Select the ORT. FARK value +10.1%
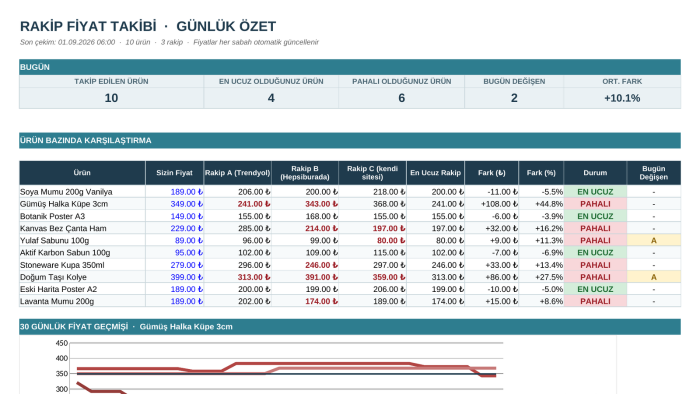This screenshot has width=700, height=394. pyautogui.click(x=622, y=98)
